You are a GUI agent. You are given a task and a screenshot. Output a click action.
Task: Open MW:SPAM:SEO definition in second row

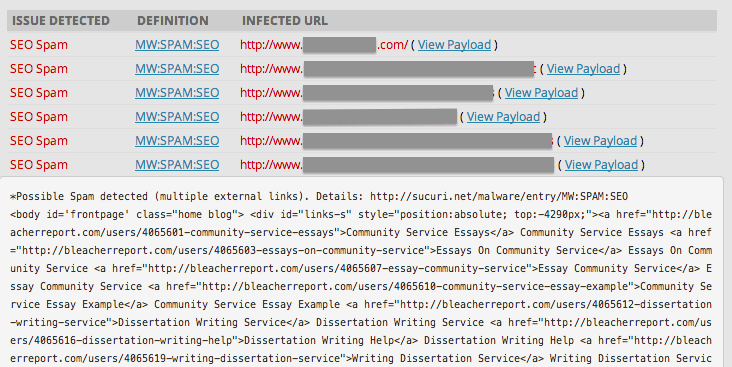click(x=177, y=69)
